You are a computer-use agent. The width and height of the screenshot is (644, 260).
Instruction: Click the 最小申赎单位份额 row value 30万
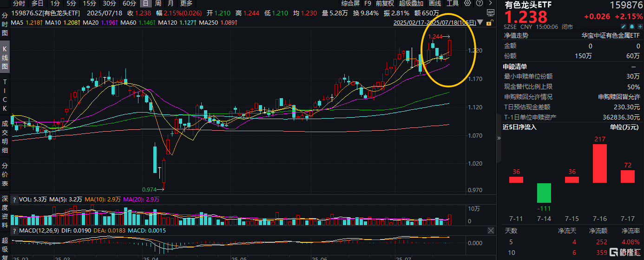633,76
